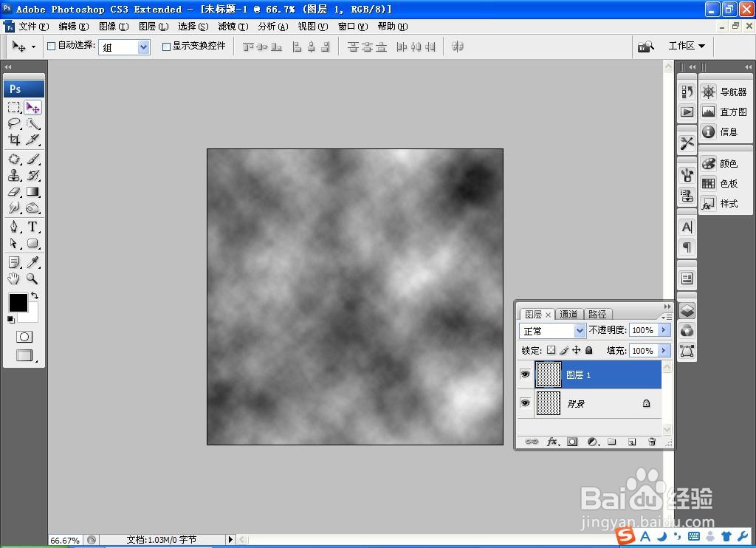The image size is (756, 548).
Task: Select the Path Selection tool
Action: 14,243
